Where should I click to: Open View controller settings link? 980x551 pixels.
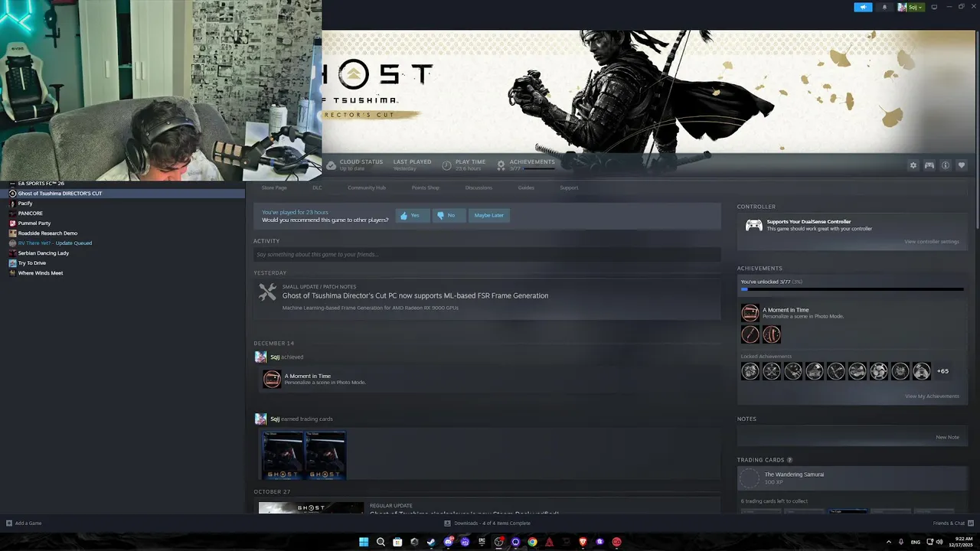pos(931,242)
